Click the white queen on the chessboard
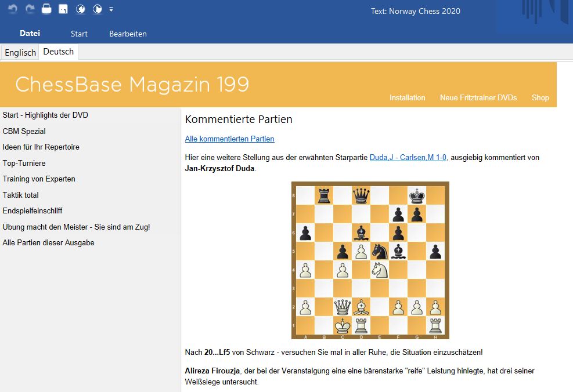 pos(342,307)
